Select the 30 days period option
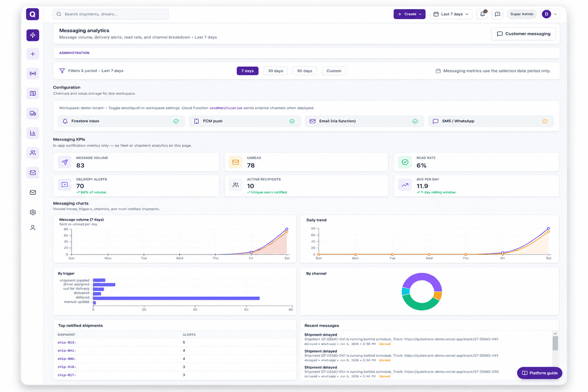This screenshot has height=392, width=588. 276,71
